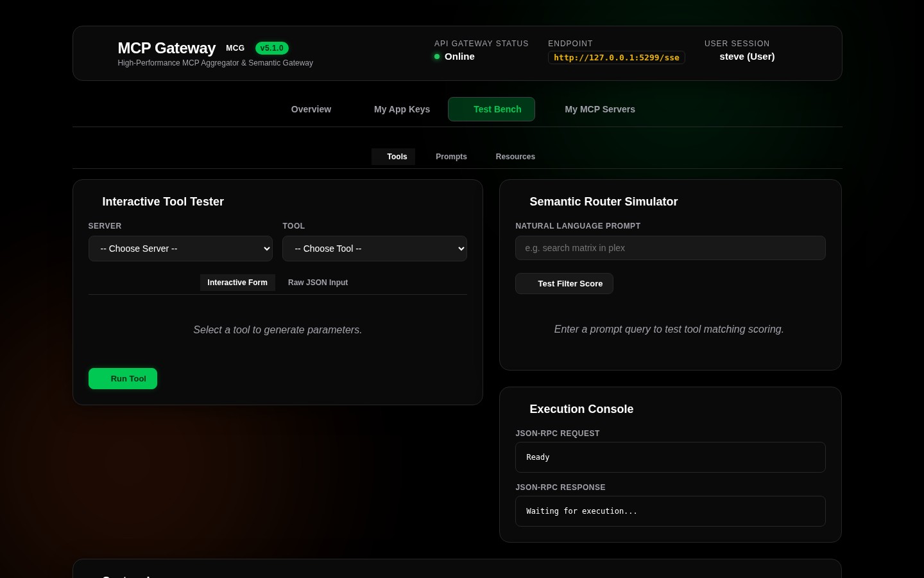Click the Test Filter Score button

pyautogui.click(x=564, y=284)
